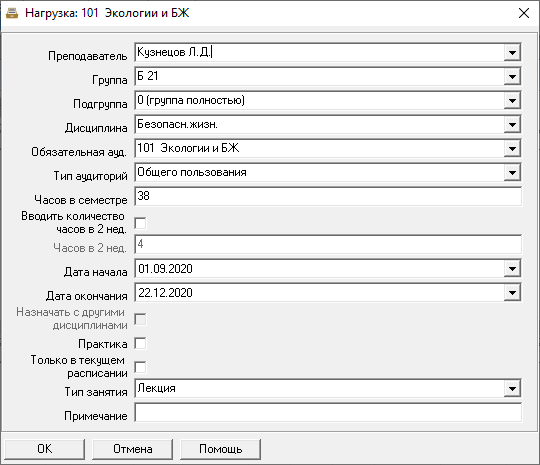
Task: Expand the Тип аудиторий dropdown
Action: pyautogui.click(x=512, y=173)
